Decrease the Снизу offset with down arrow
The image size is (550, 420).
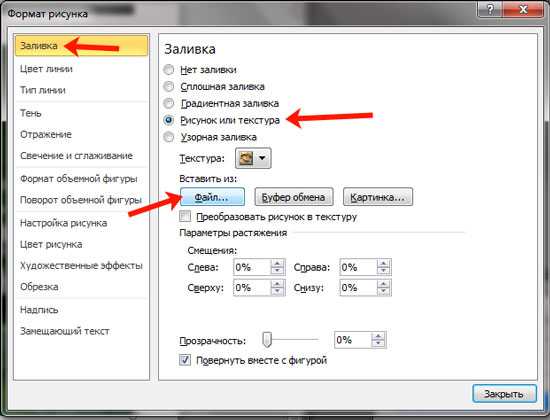pyautogui.click(x=384, y=292)
